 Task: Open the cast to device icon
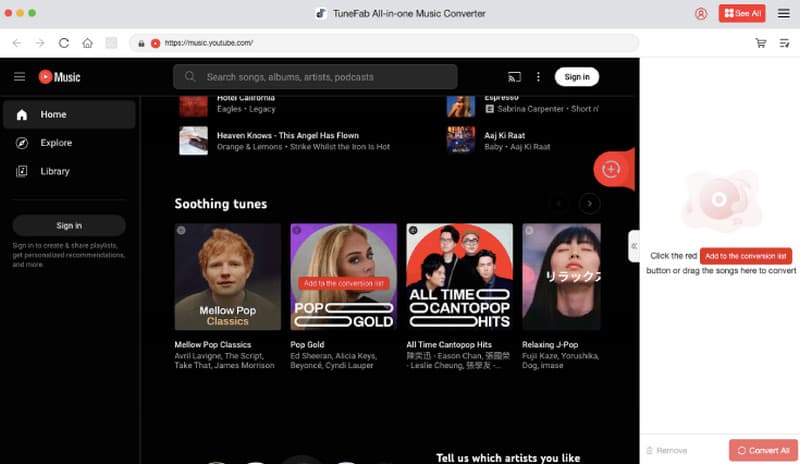click(x=514, y=77)
